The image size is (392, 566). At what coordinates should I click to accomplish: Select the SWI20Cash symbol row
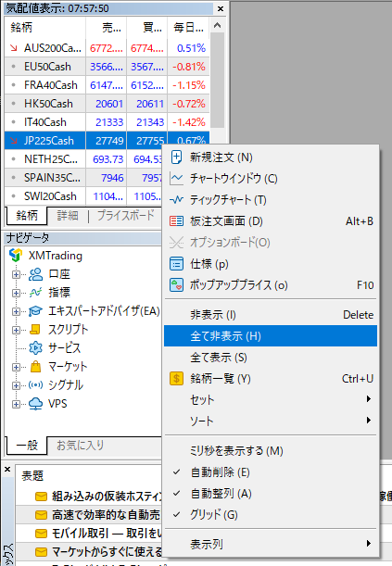coord(83,196)
